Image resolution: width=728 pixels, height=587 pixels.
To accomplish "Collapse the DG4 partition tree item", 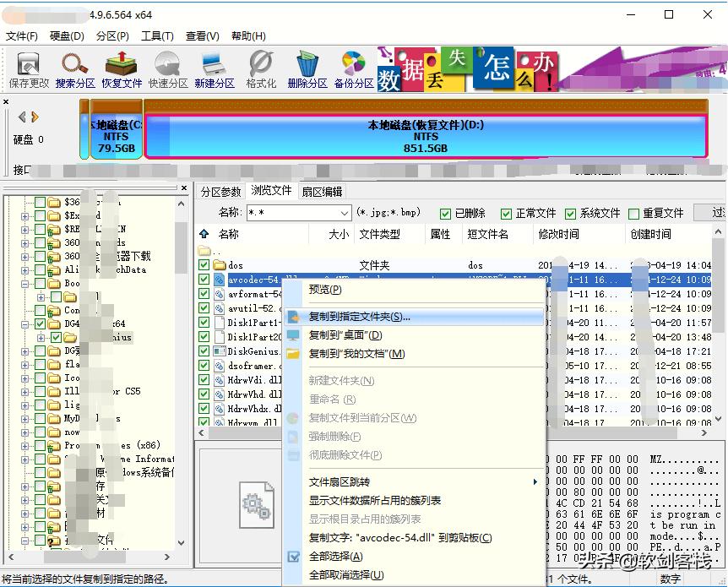I will 25,322.
